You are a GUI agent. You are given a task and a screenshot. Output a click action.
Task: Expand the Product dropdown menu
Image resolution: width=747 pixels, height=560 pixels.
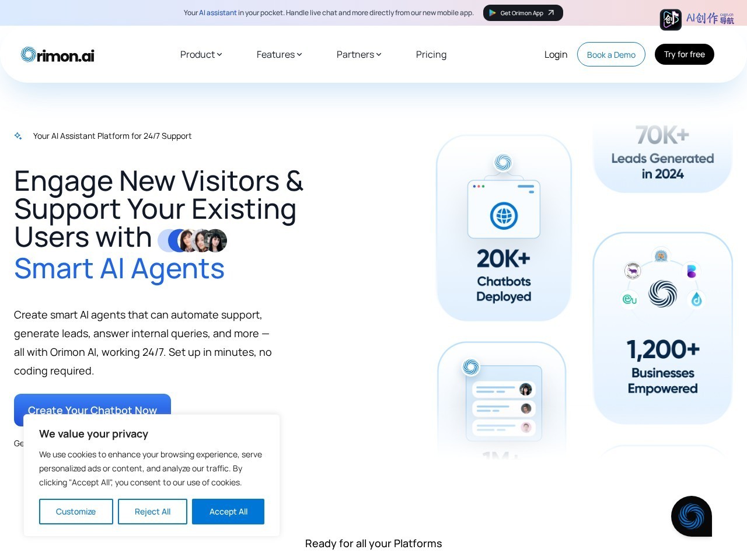pos(201,54)
